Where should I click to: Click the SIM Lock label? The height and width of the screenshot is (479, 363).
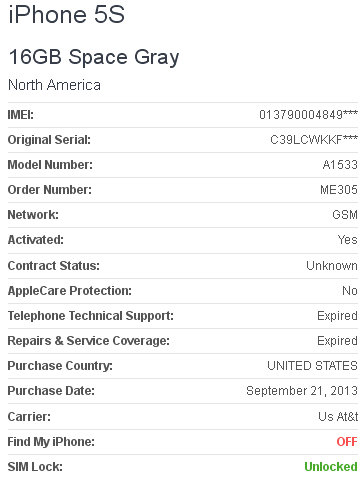35,467
